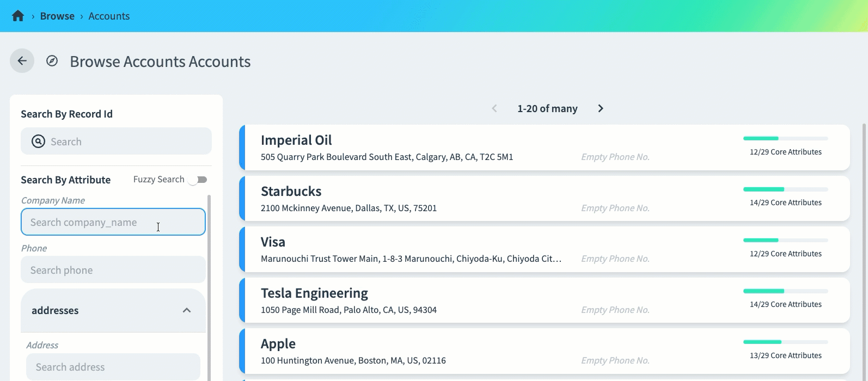The width and height of the screenshot is (868, 381).
Task: Click the Starbucks core attributes progress bar
Action: coord(786,189)
